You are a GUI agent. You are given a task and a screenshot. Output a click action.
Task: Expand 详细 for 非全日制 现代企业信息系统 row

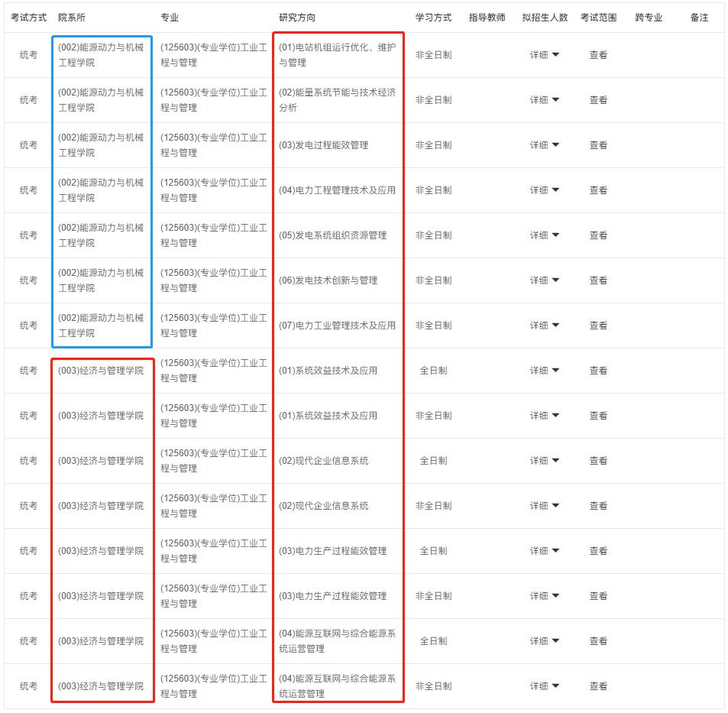coord(545,506)
